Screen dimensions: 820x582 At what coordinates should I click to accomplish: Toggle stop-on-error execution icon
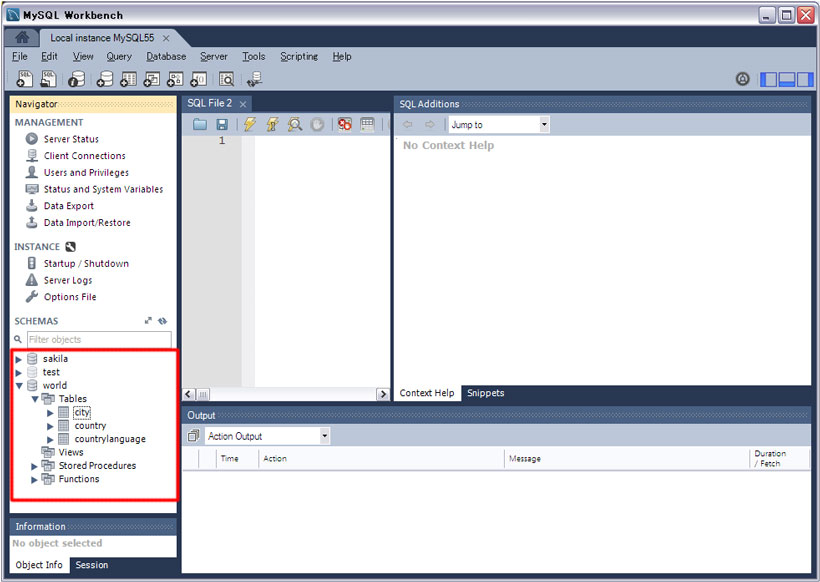click(x=344, y=124)
